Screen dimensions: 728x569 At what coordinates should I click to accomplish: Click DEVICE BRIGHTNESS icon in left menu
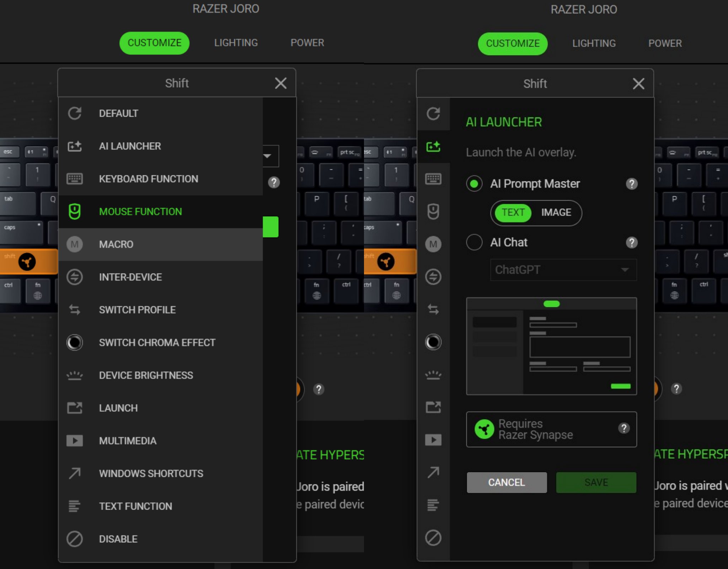tap(75, 375)
